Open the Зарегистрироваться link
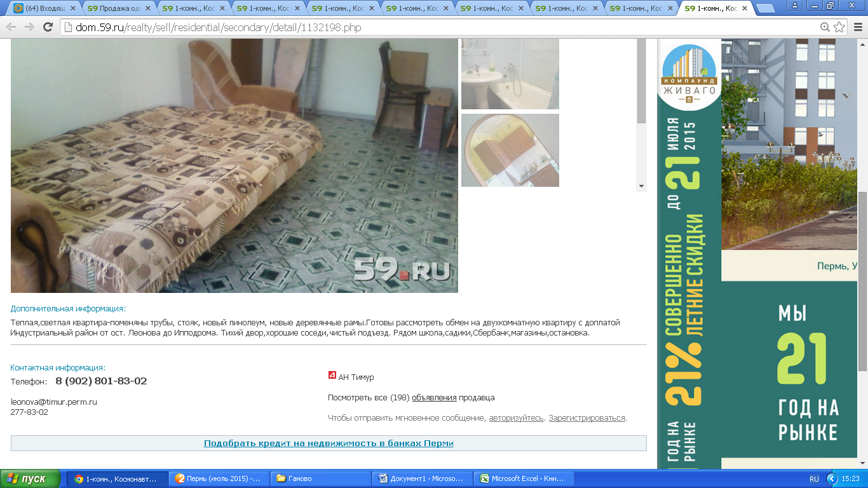868x488 pixels. pos(587,418)
